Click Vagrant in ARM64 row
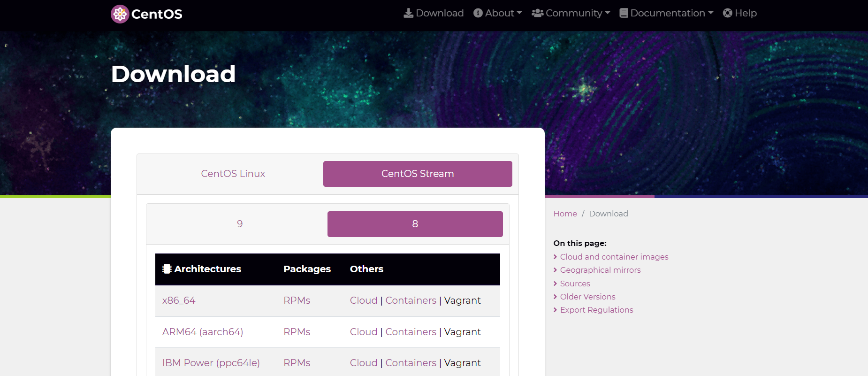 click(x=463, y=332)
